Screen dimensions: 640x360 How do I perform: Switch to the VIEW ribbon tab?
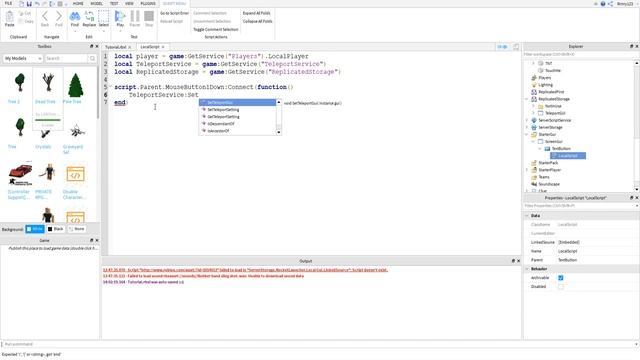pos(129,3)
